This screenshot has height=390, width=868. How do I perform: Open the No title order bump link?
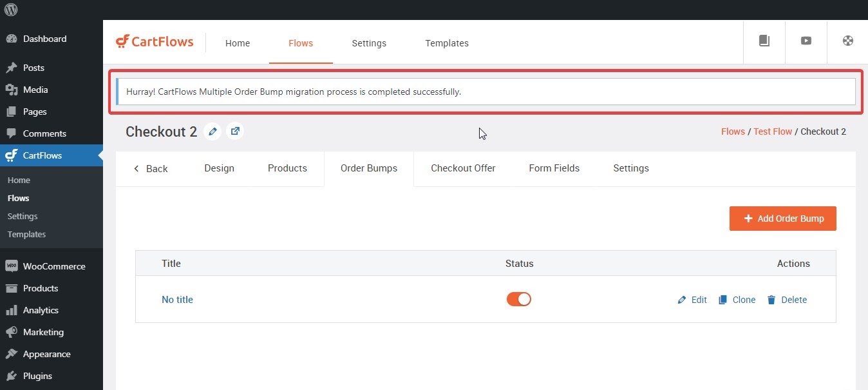click(177, 300)
